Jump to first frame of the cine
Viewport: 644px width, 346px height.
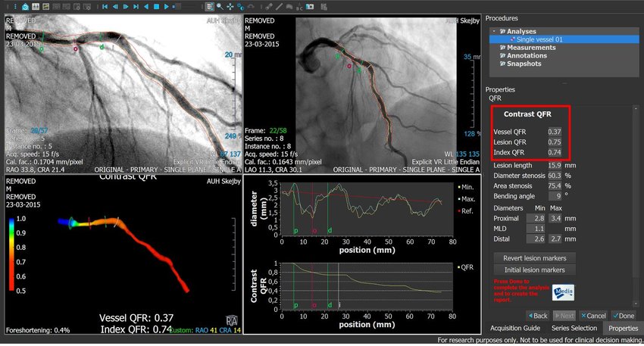point(105,7)
